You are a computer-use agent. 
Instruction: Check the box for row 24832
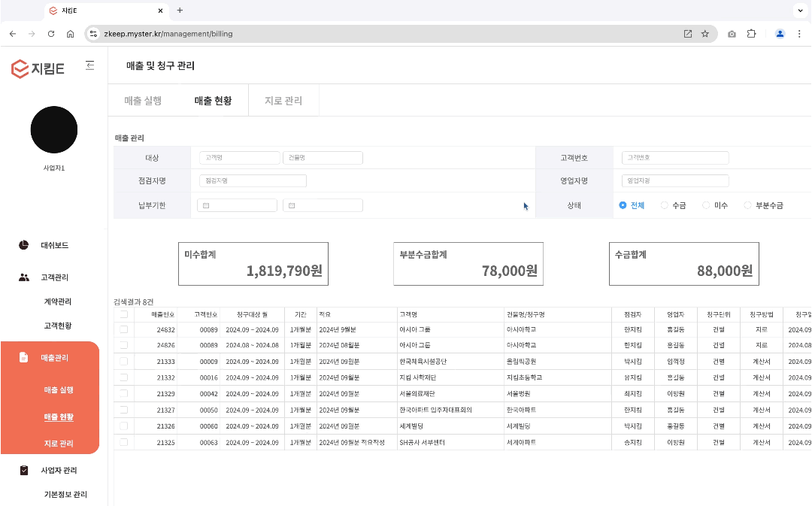click(123, 329)
